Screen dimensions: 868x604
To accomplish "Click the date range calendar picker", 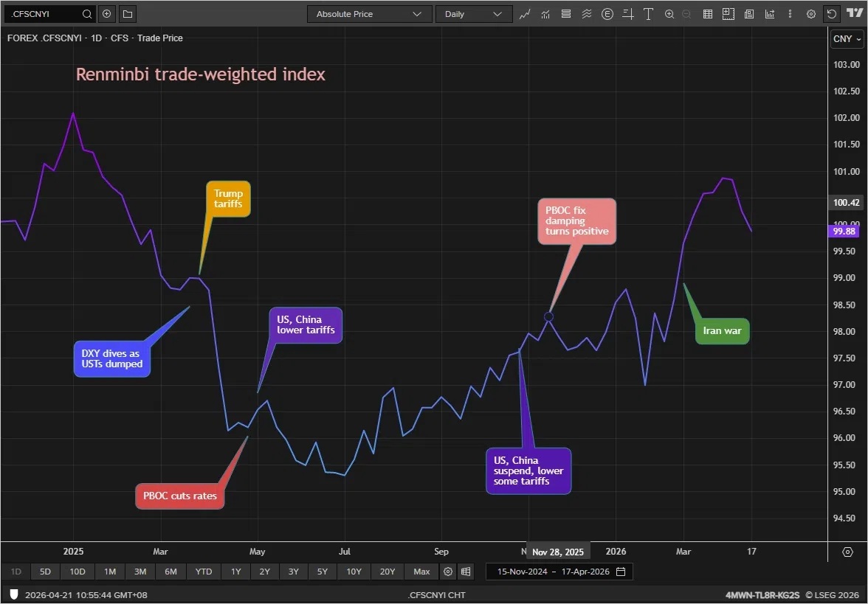I will point(621,572).
